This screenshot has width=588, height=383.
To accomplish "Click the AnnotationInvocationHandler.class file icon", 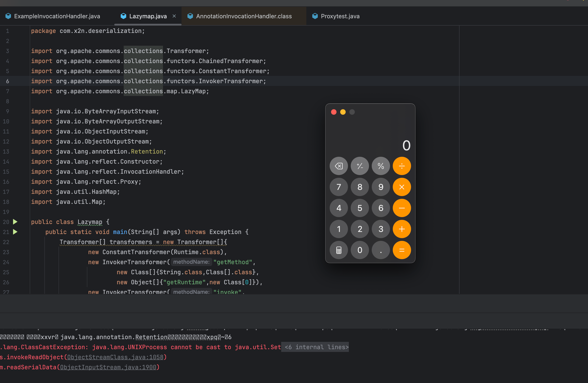I will (190, 16).
